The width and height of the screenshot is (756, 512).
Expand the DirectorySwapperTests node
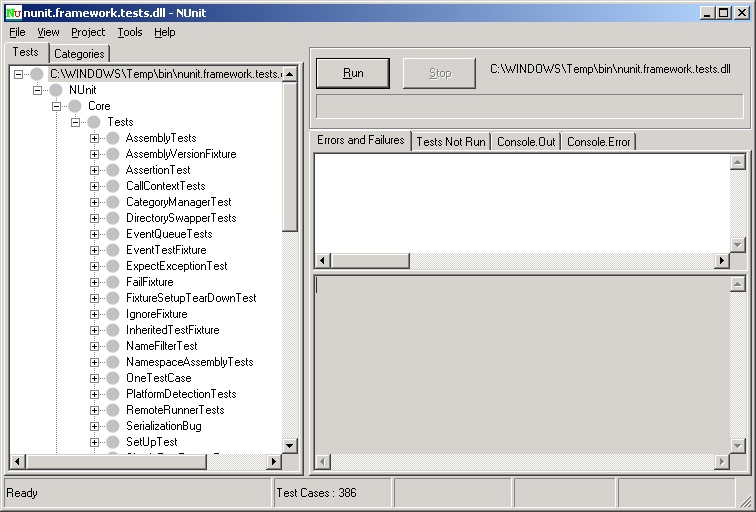point(94,218)
